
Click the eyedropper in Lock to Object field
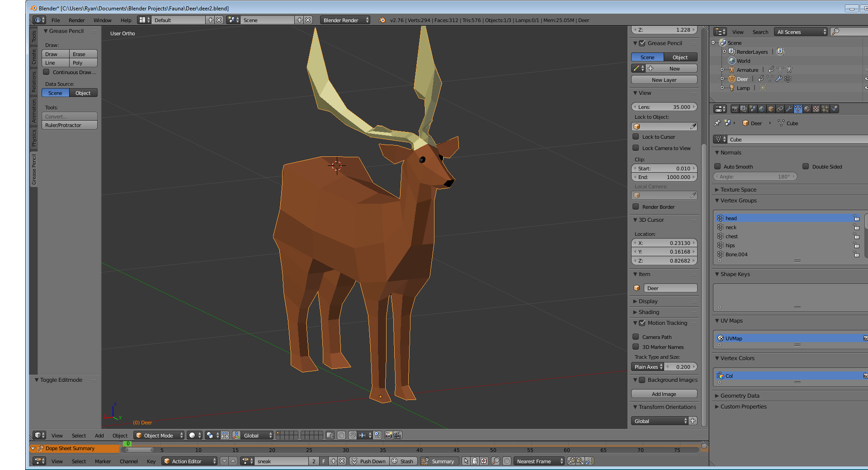click(693, 127)
